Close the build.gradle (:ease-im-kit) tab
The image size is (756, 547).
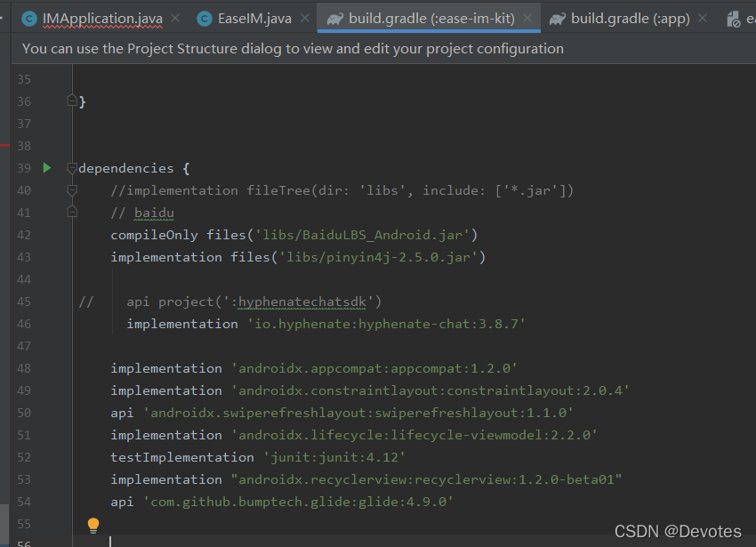[527, 19]
